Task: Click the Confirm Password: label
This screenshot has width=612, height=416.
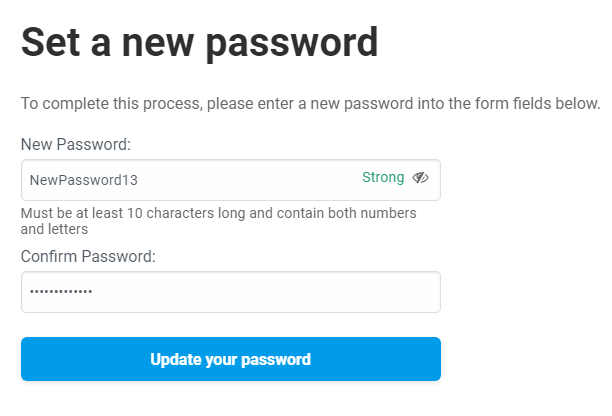Action: (x=88, y=256)
